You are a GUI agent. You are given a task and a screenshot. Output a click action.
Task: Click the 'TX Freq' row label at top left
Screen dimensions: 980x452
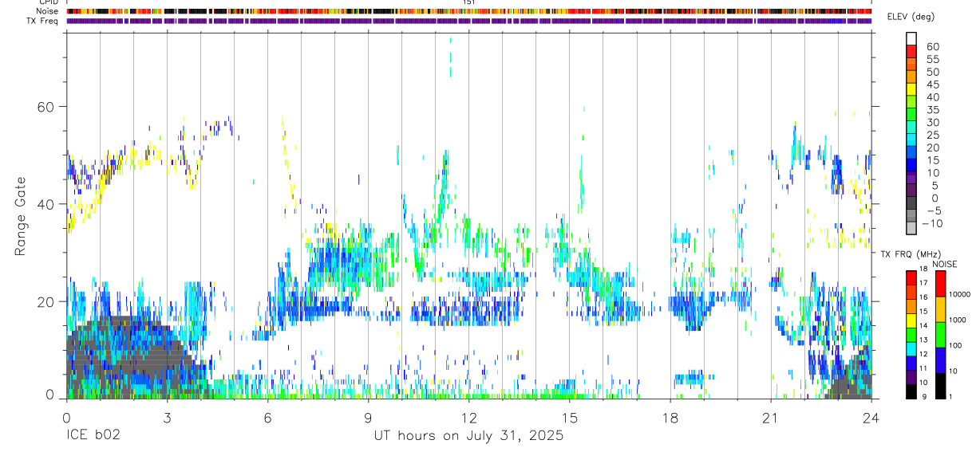tap(43, 21)
